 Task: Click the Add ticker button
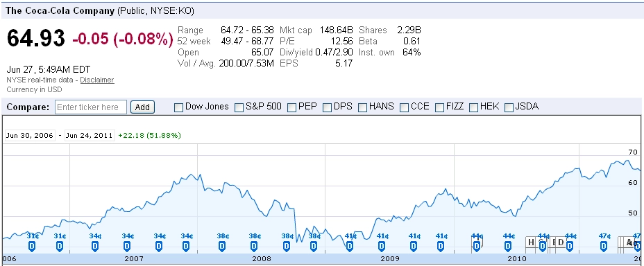click(x=142, y=107)
